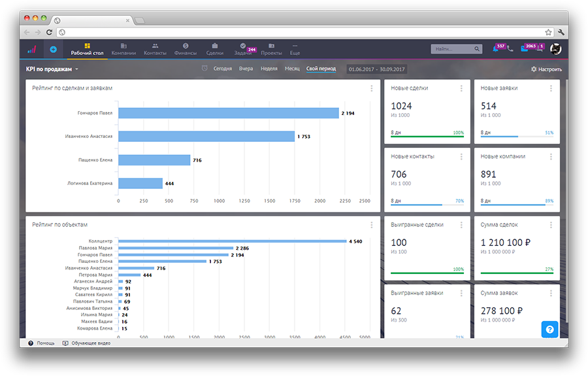Click the Найти search field
Screen dimensions: 588x376
(x=452, y=49)
